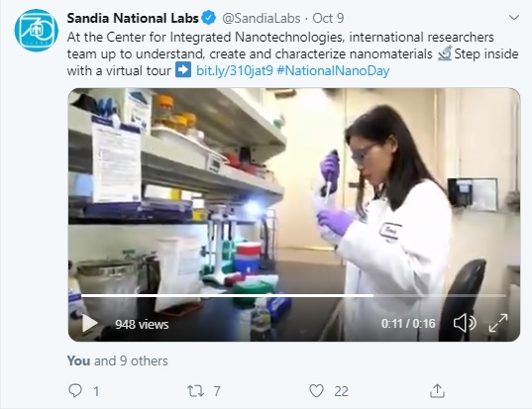Play the video with the play button
Viewport: 532px width, 409px height.
click(90, 323)
